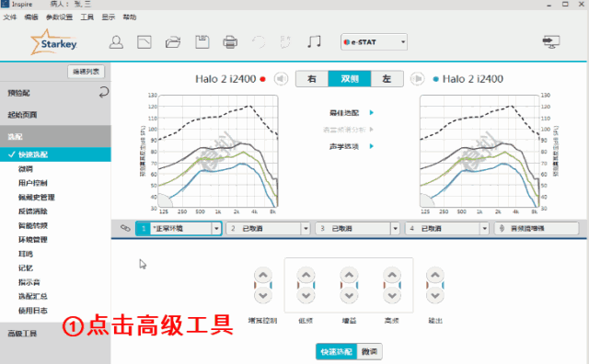Select the 右 (right) ear toggle
This screenshot has height=364, width=589.
click(x=312, y=79)
